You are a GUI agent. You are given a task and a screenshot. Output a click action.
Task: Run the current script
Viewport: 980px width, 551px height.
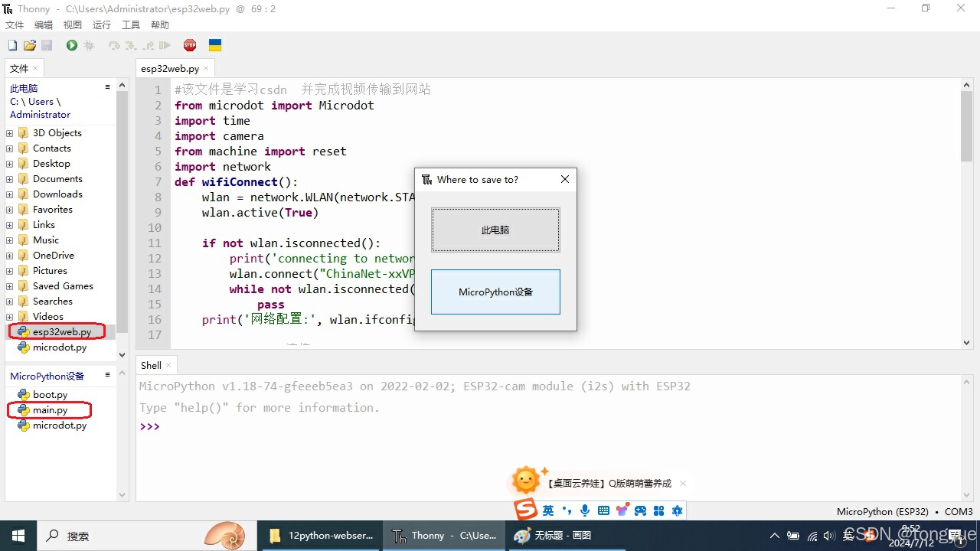(x=72, y=46)
